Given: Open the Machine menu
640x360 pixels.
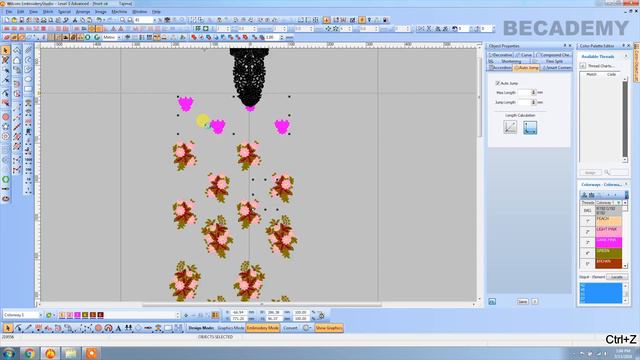Looking at the screenshot, I should (x=119, y=12).
